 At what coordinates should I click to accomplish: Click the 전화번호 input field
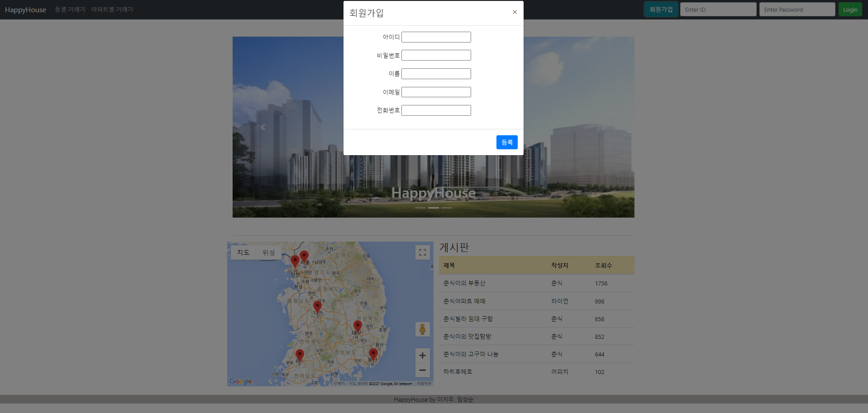click(x=436, y=110)
